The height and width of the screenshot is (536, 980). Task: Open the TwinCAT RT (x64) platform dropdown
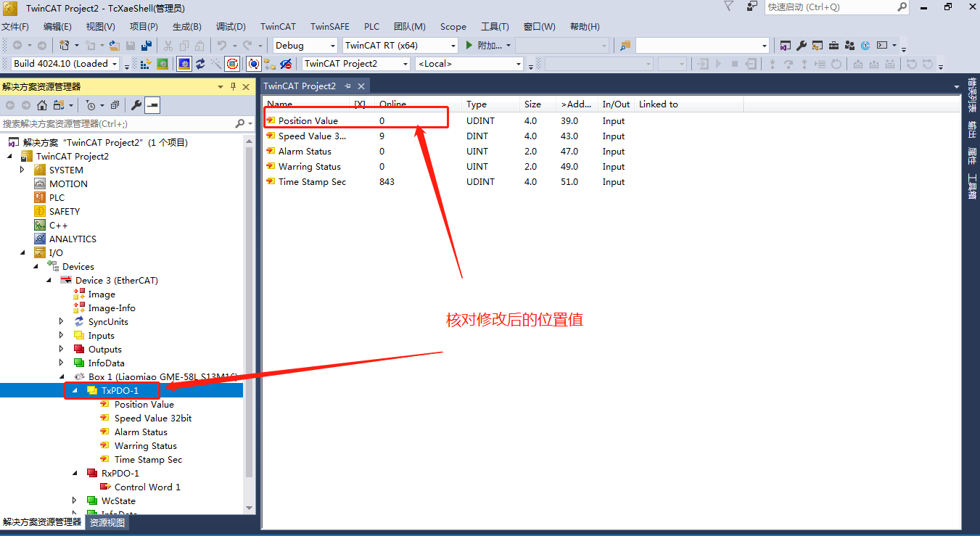coord(400,45)
